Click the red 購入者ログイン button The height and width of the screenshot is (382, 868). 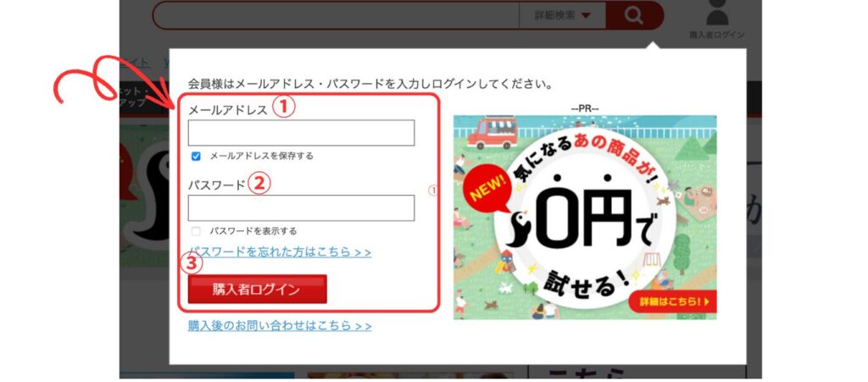click(x=258, y=289)
